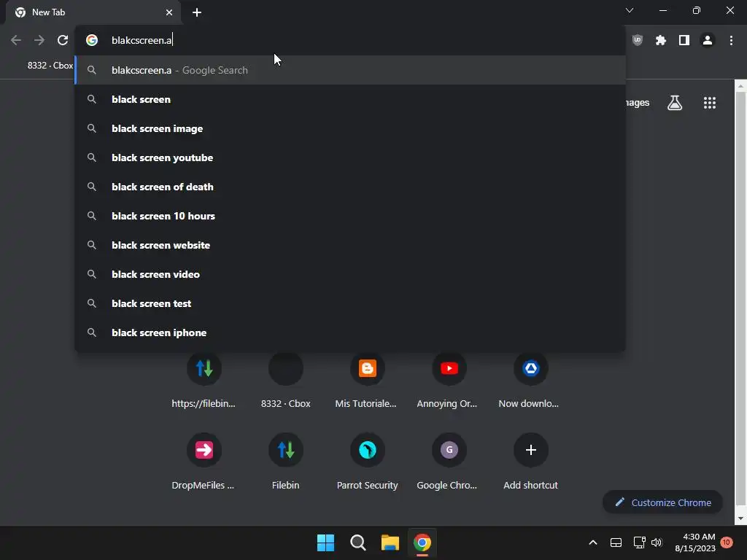Open the DropMeFiles shortcut tile
Screen dimensions: 747x560
click(204, 462)
